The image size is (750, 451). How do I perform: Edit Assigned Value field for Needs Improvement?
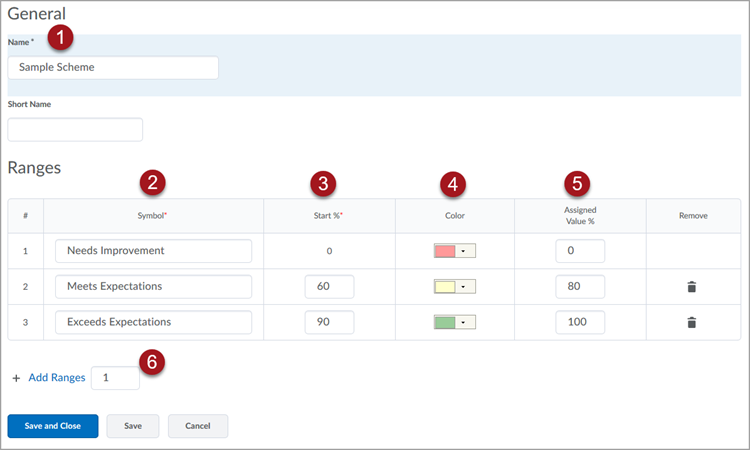click(580, 251)
